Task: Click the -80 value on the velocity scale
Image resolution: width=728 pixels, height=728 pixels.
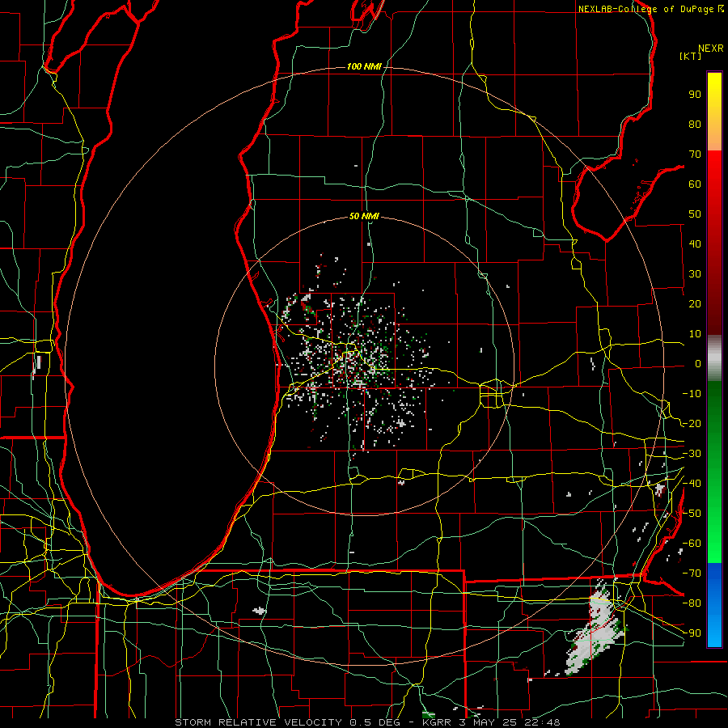Action: pos(692,603)
